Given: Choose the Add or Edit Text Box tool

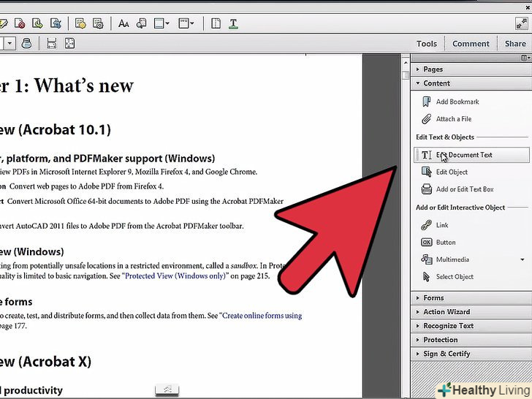Looking at the screenshot, I should coord(464,190).
